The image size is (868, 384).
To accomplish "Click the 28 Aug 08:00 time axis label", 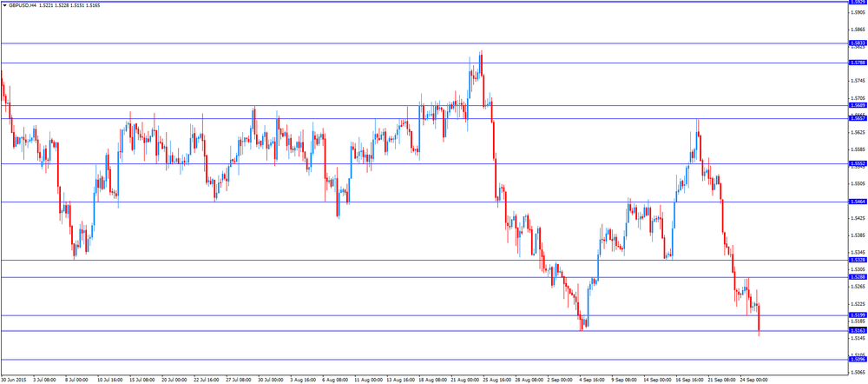I will [530, 381].
